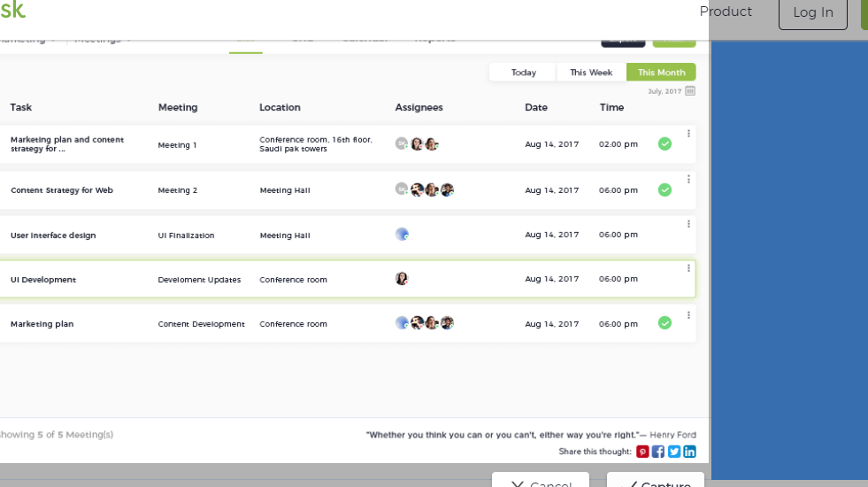This screenshot has height=487, width=868.
Task: Share thought on Twitter
Action: pyautogui.click(x=674, y=452)
